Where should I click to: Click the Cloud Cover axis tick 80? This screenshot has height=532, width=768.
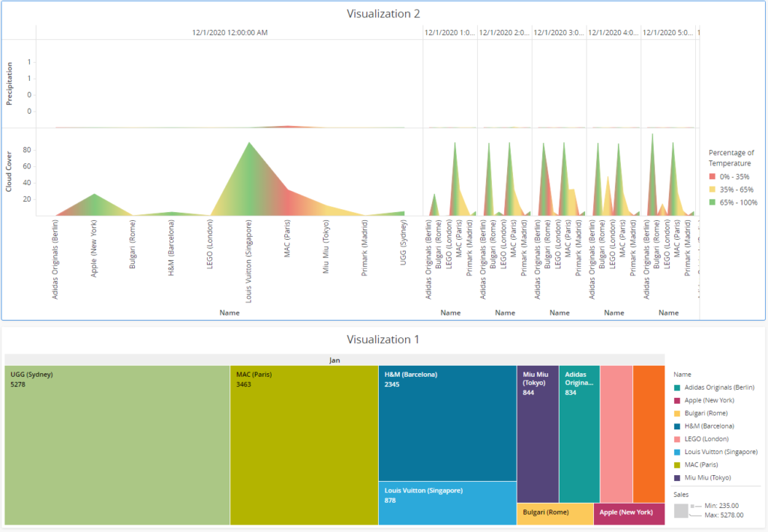click(27, 151)
